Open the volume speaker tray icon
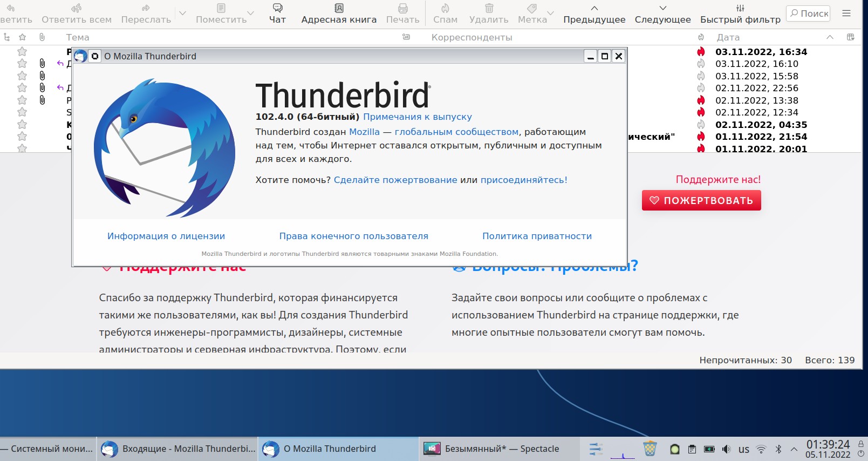The width and height of the screenshot is (868, 461). tap(727, 449)
